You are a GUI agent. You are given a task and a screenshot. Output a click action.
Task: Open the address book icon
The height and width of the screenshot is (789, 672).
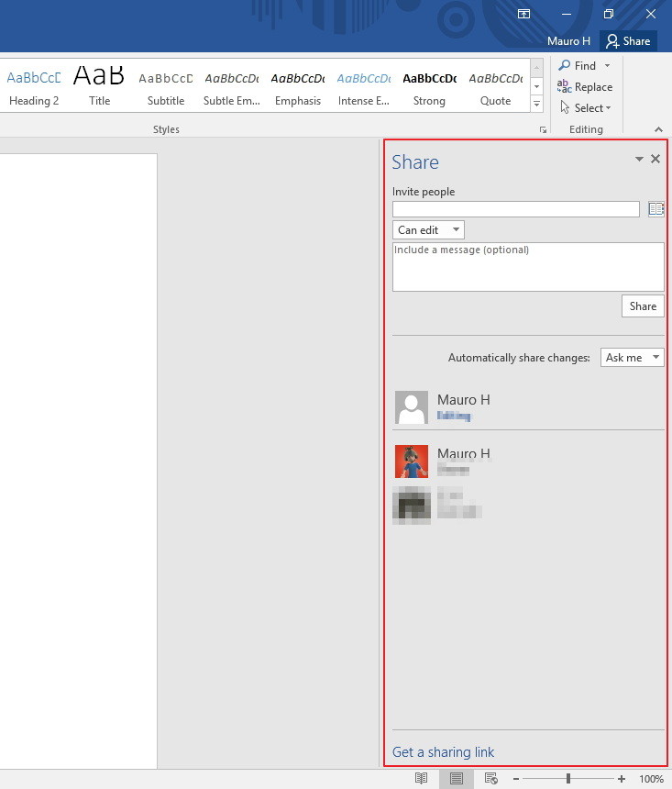coord(655,209)
